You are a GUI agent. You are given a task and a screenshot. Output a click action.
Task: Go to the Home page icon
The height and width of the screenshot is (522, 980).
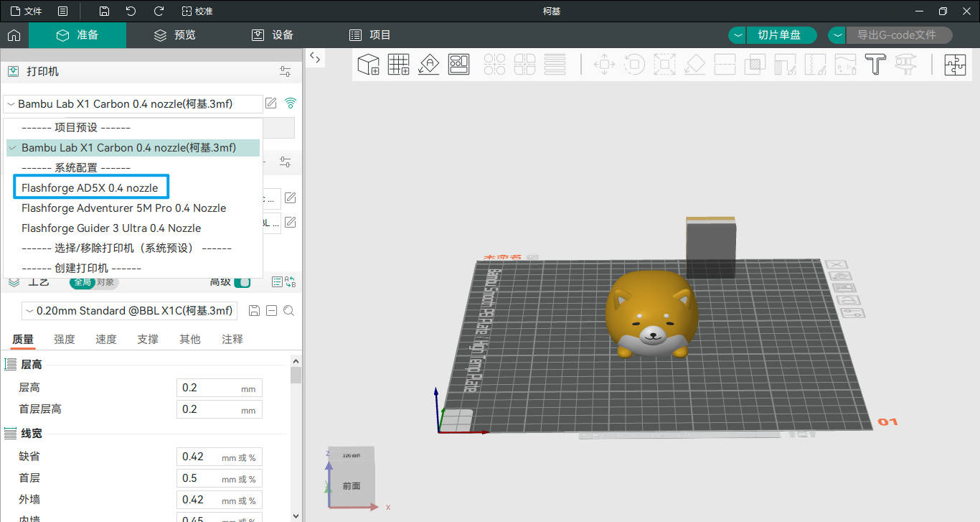coord(14,35)
